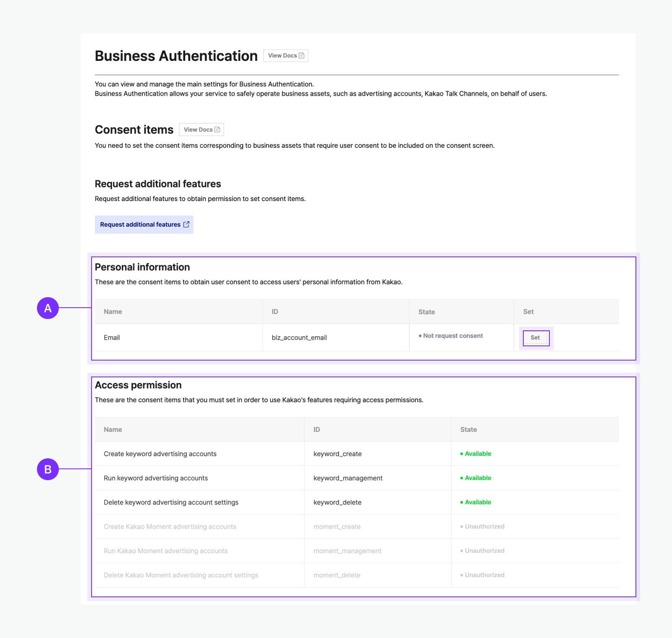This screenshot has height=638, width=672.
Task: Open View Docs text next to Consent items
Action: tap(198, 130)
